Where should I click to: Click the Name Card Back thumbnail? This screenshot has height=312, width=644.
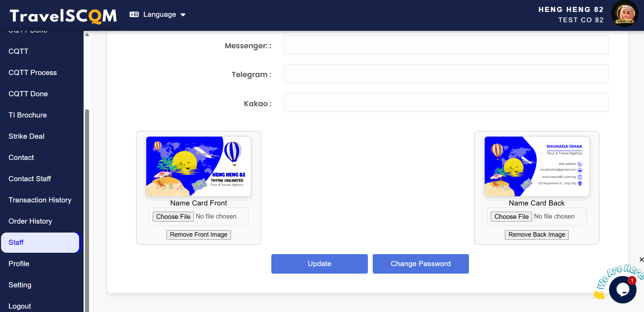point(536,166)
